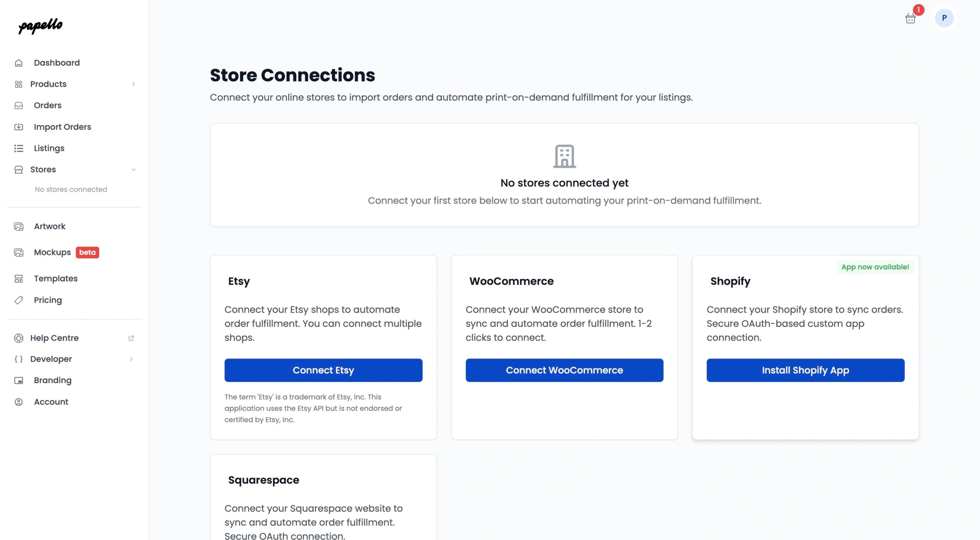The width and height of the screenshot is (980, 540).
Task: Open the shopping cart with notification badge
Action: coord(910,18)
